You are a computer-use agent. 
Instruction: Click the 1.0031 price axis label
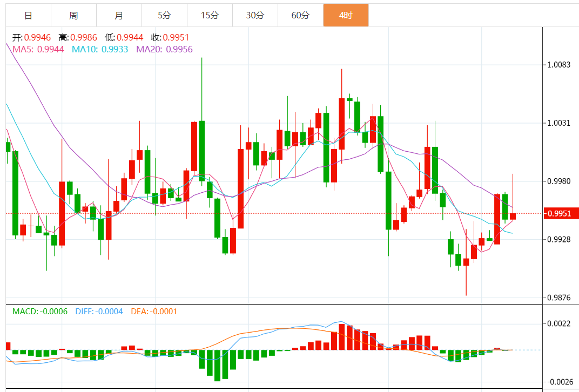coord(559,123)
